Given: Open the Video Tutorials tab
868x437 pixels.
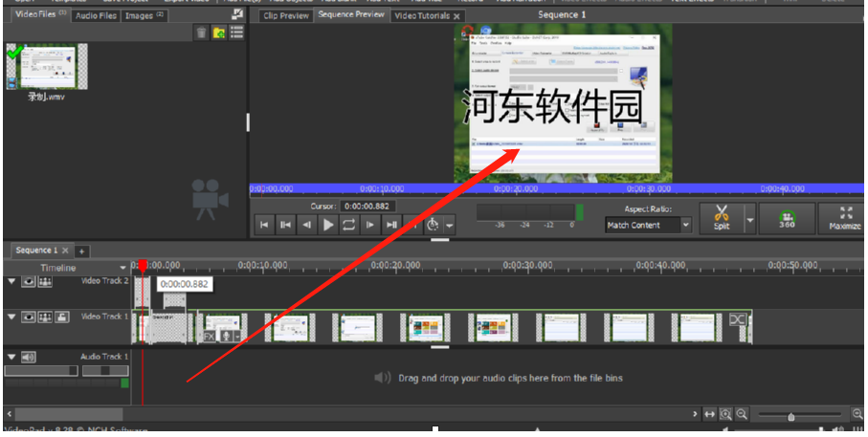Looking at the screenshot, I should 422,16.
